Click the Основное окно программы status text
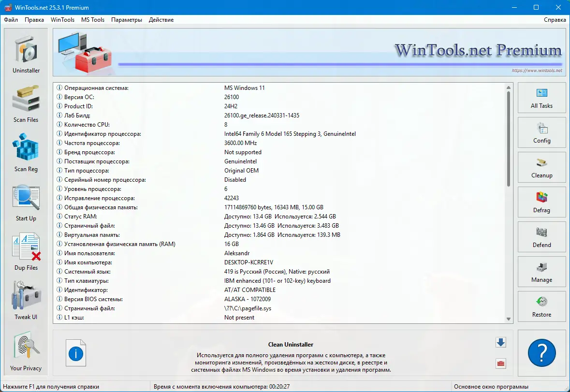 click(491, 387)
